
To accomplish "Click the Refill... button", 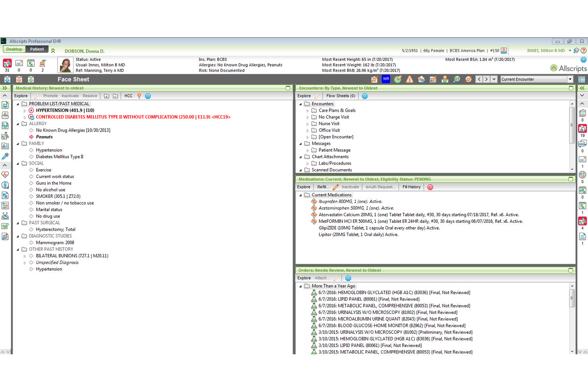I will [x=323, y=187].
